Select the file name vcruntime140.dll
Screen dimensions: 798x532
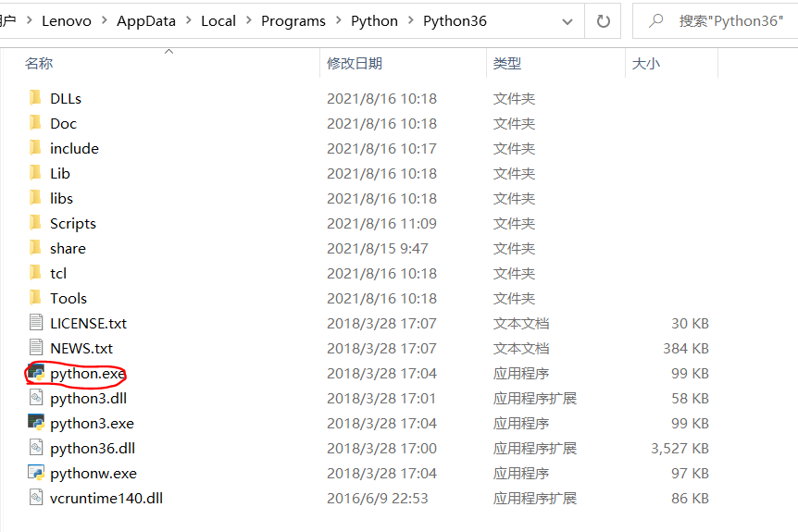pos(106,498)
